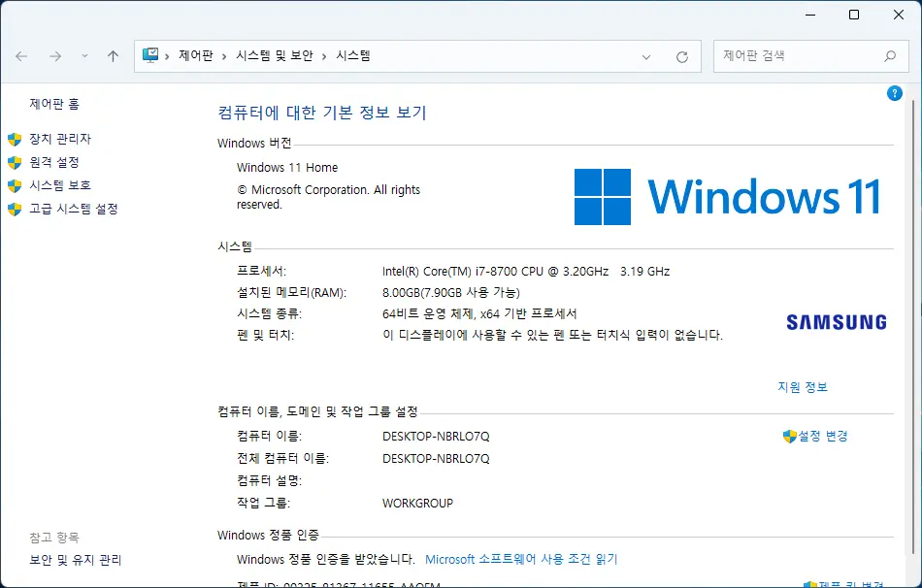Click the forward navigation arrow
This screenshot has height=588, width=922.
tap(55, 56)
